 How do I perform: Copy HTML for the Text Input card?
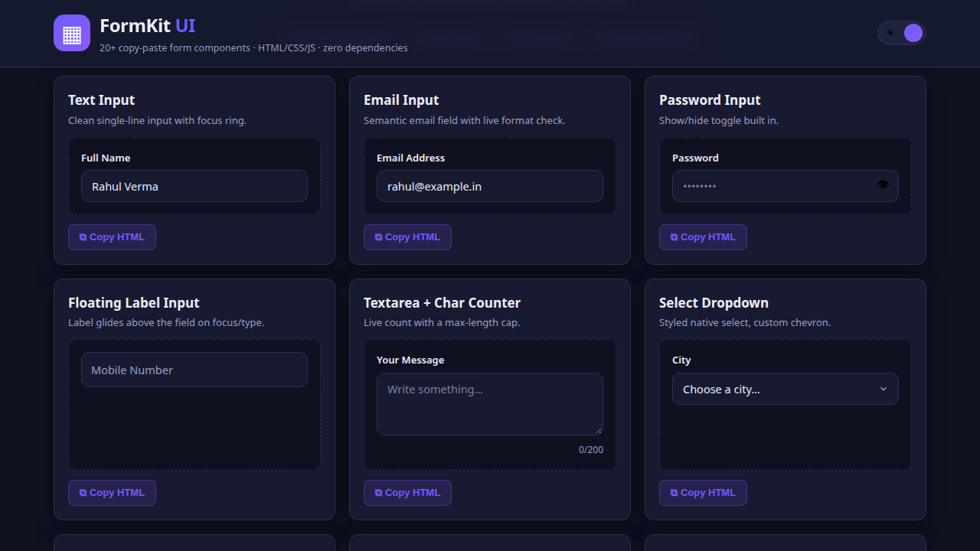point(112,237)
